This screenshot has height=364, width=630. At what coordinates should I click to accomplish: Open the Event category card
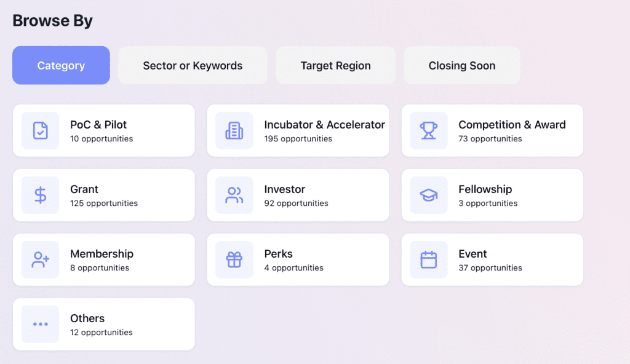[492, 259]
